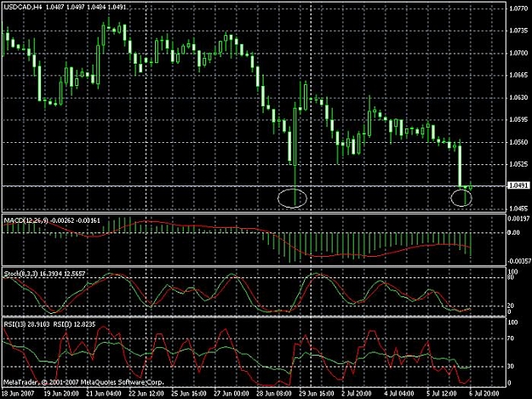Click the 2 Jul 20:00 time label
Image resolution: width=532 pixels, height=399 pixels.
[357, 394]
